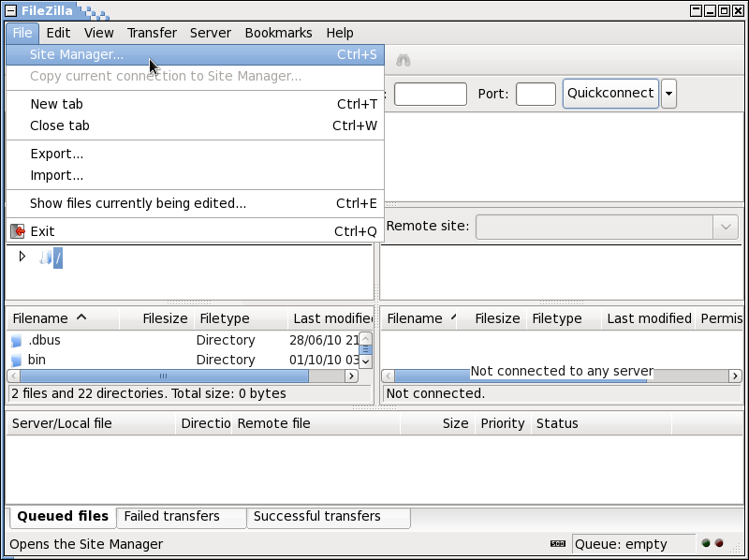Screen dimensions: 749x560
Task: Click the Port input field
Action: (x=536, y=95)
